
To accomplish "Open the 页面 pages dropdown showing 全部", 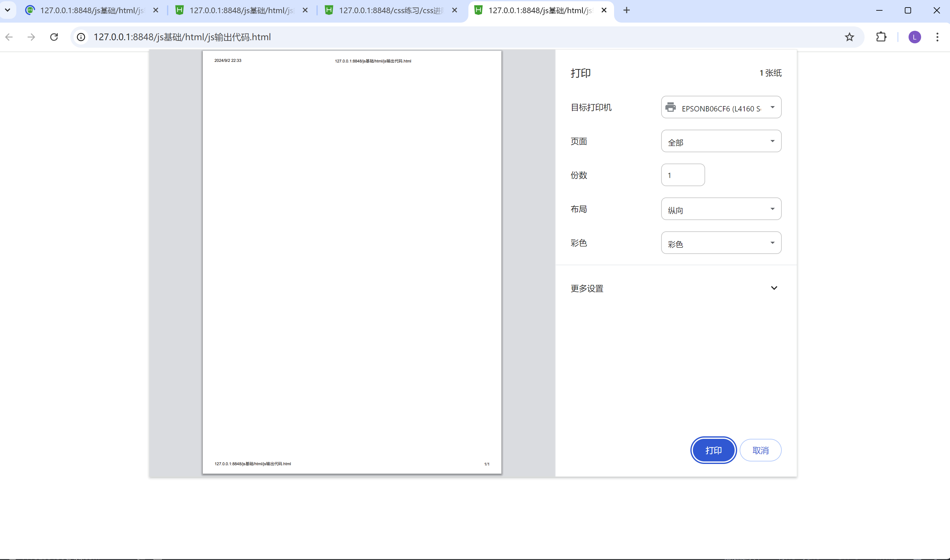I will (x=721, y=141).
